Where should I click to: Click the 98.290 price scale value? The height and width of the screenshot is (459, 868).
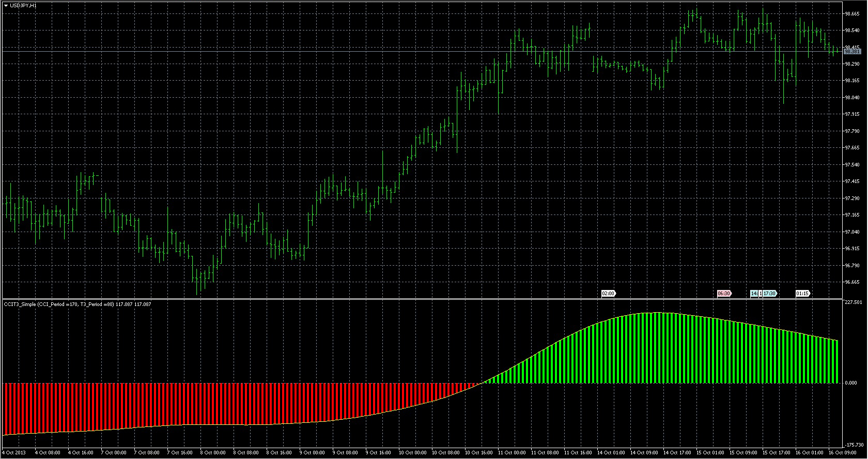pyautogui.click(x=851, y=64)
